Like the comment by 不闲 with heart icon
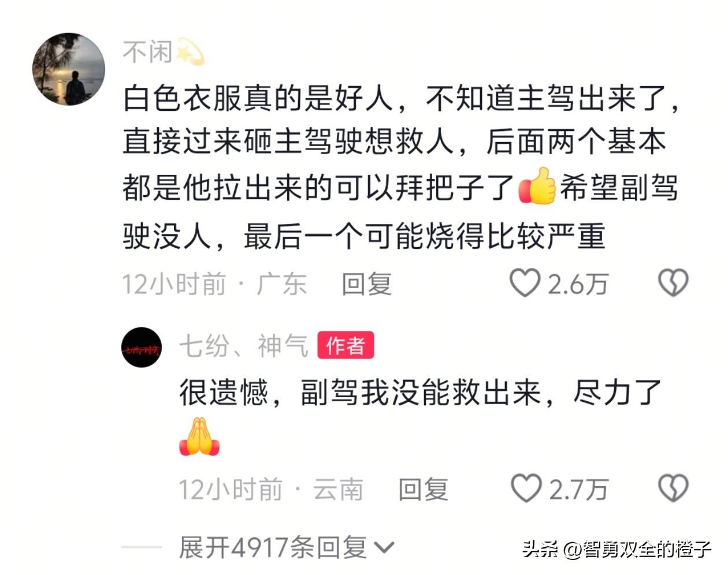 (x=525, y=283)
